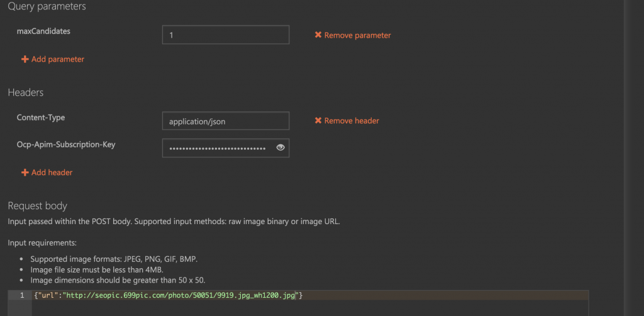This screenshot has height=316, width=644.
Task: Reveal the subscription key with the eye icon
Action: (x=280, y=148)
